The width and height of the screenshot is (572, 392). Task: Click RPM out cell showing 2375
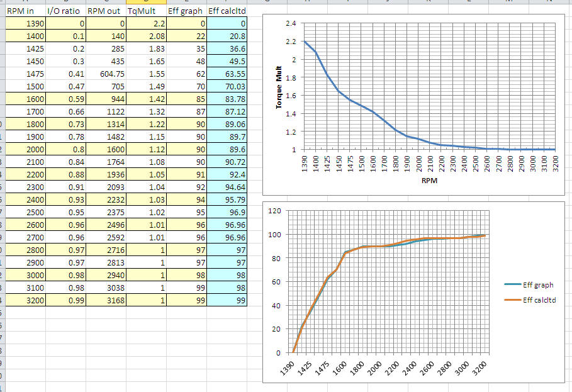click(x=106, y=212)
